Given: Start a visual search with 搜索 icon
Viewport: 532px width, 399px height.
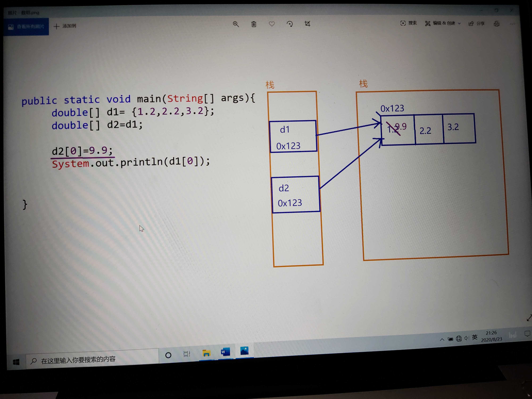Looking at the screenshot, I should (x=408, y=23).
